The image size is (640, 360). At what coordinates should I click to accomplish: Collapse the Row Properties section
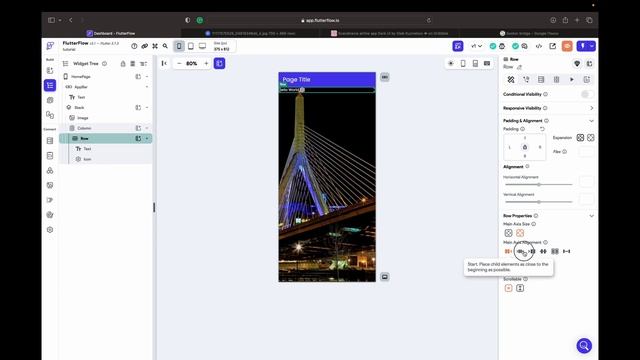[591, 216]
